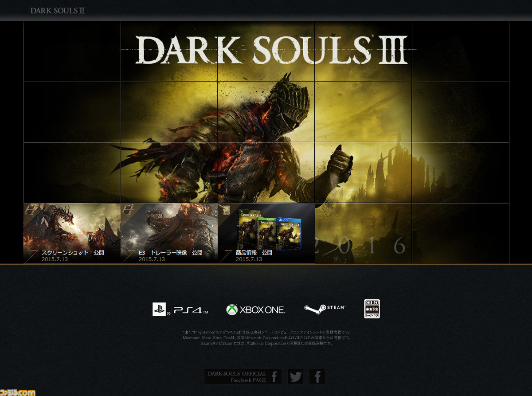
Task: Click the green Xbox One game box art
Action: 267,235
